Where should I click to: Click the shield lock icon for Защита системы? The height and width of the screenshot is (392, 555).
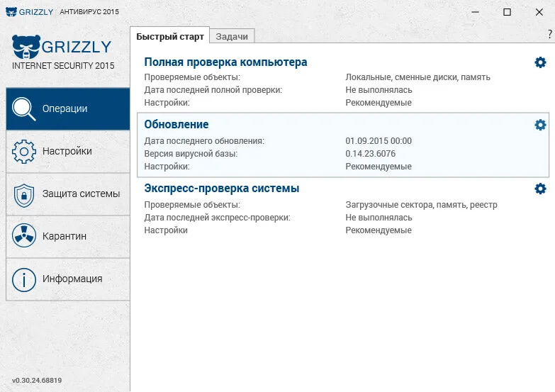tap(23, 195)
